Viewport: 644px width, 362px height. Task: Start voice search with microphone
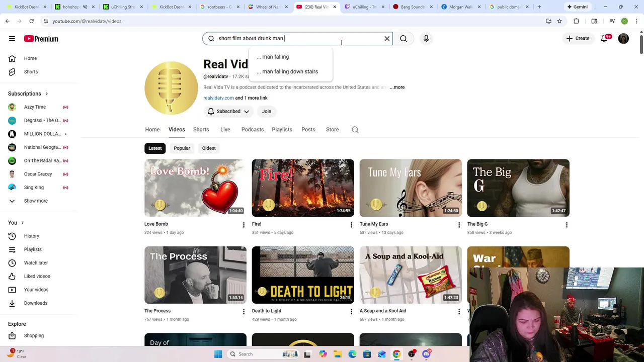click(426, 38)
